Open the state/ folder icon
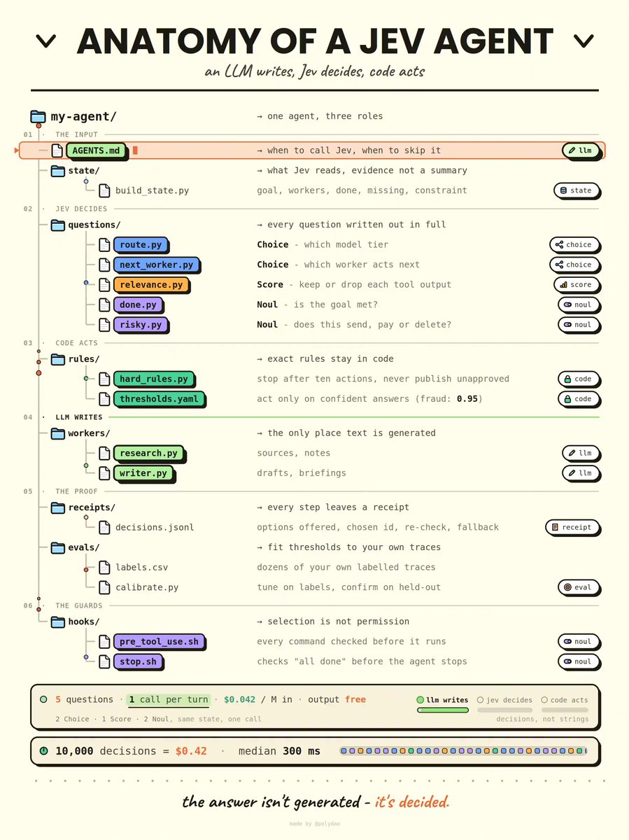 pos(57,171)
